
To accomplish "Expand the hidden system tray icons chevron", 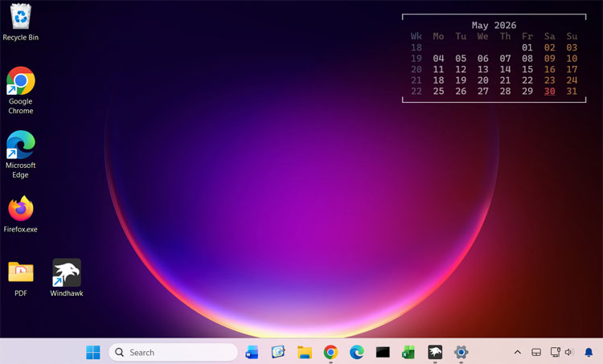I will pos(518,353).
